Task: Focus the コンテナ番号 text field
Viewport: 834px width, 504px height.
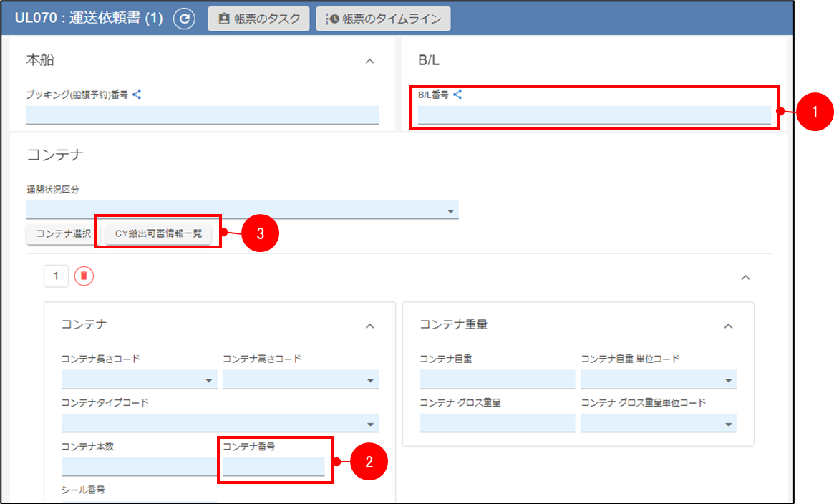Action: pyautogui.click(x=273, y=467)
